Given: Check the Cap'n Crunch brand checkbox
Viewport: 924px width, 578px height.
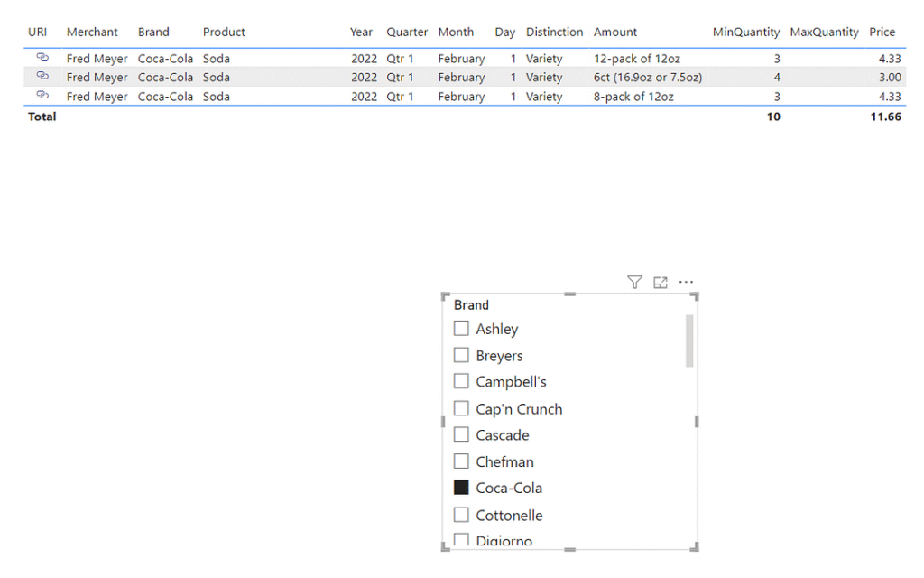Looking at the screenshot, I should (x=461, y=408).
